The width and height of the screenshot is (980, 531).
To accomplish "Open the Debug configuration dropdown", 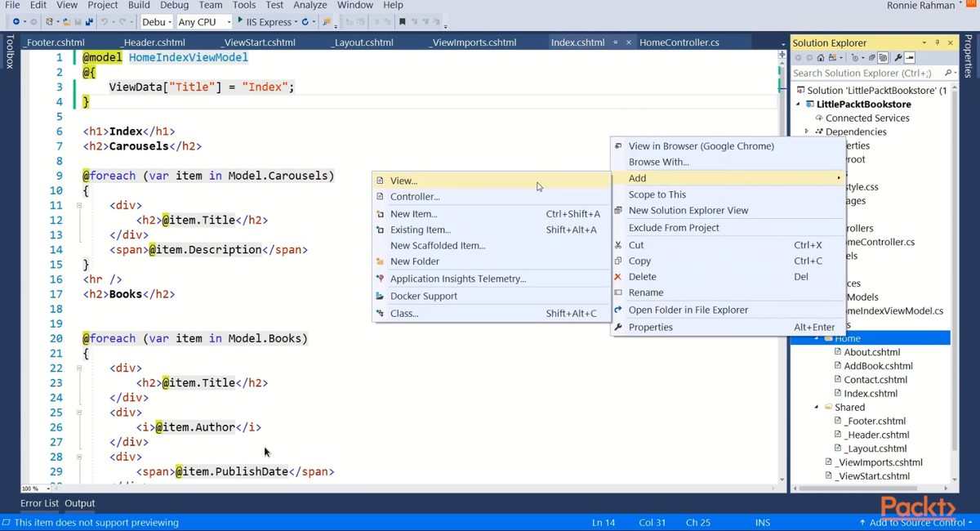I will point(156,21).
